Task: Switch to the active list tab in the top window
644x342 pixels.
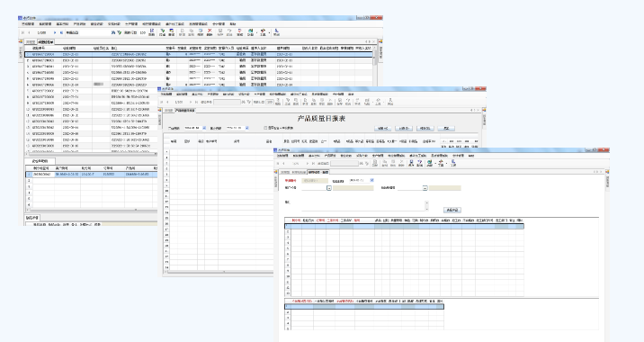Action: [x=45, y=42]
